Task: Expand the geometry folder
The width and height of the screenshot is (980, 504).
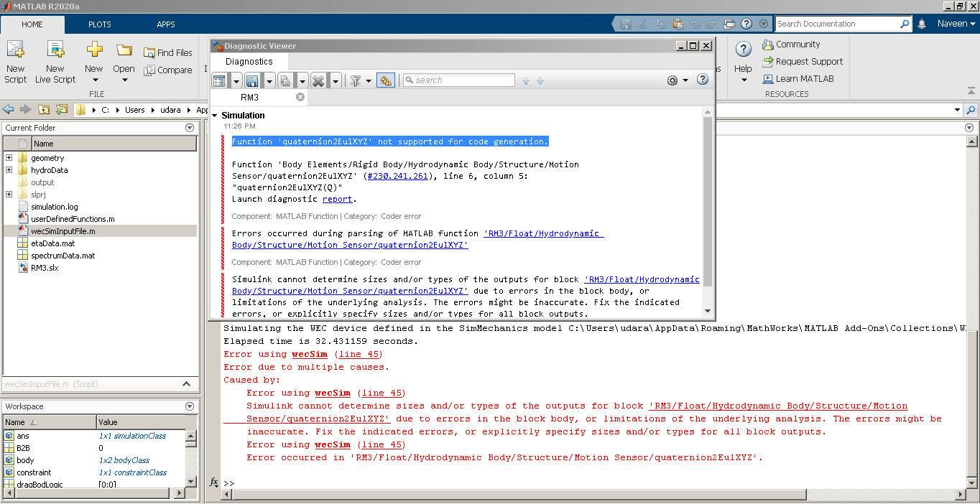Action: pos(9,158)
